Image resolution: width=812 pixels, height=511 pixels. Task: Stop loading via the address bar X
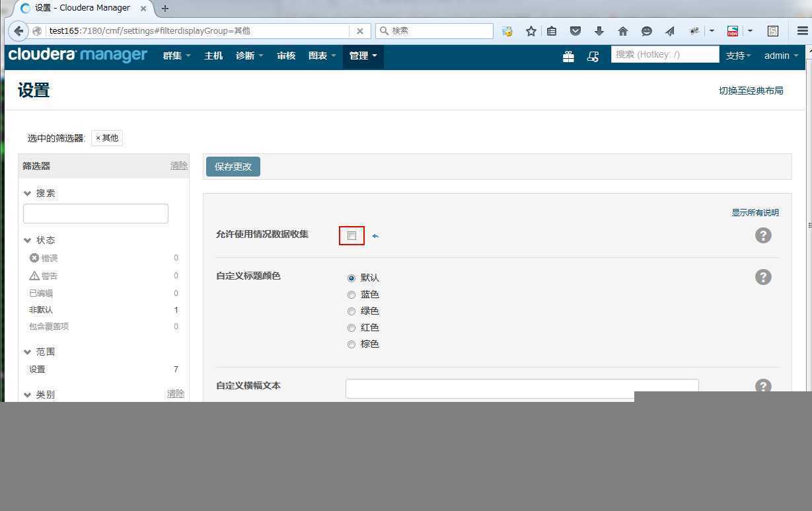[x=359, y=31]
